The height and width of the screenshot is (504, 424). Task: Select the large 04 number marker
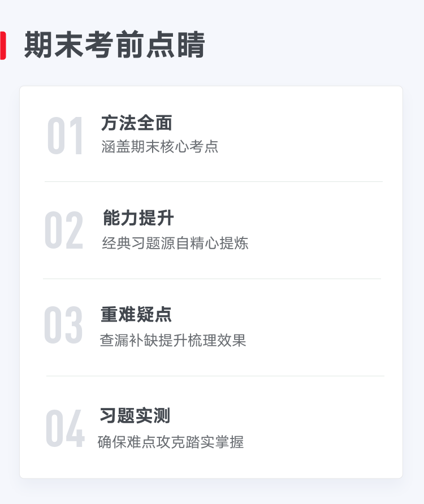pyautogui.click(x=66, y=428)
